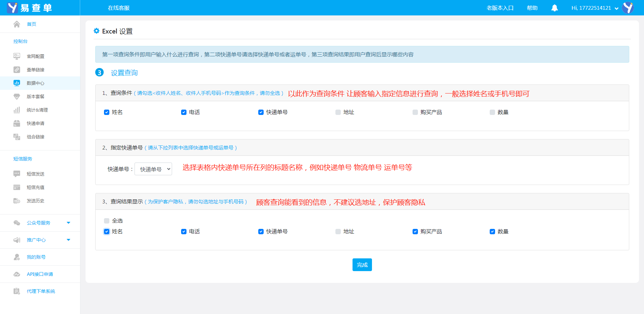
Task: Click the 数据中心 chart icon
Action: point(17,83)
